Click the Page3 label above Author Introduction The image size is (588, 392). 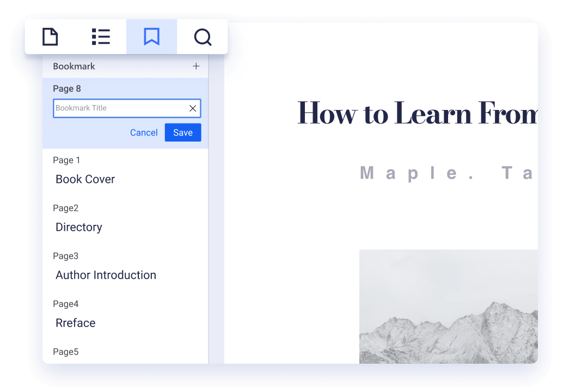coord(66,256)
